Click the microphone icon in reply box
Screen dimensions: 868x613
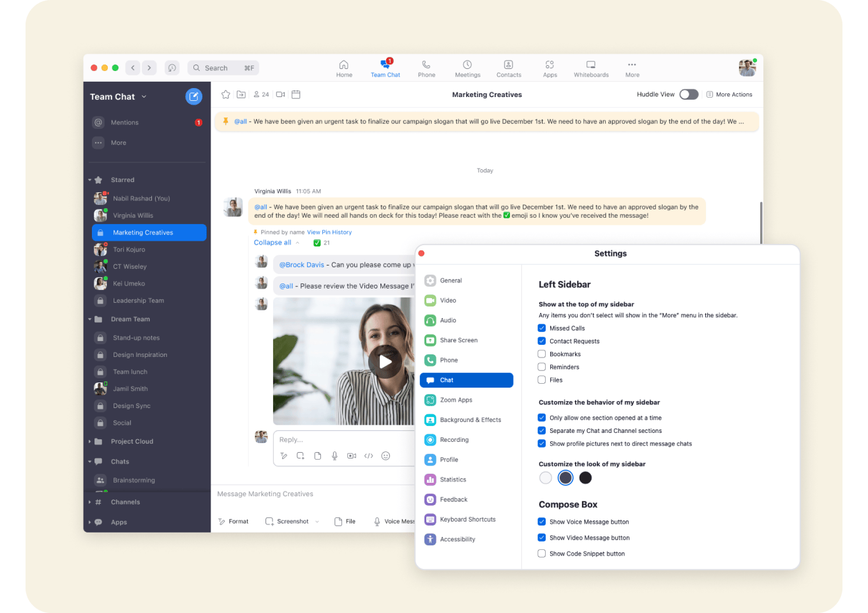(334, 456)
